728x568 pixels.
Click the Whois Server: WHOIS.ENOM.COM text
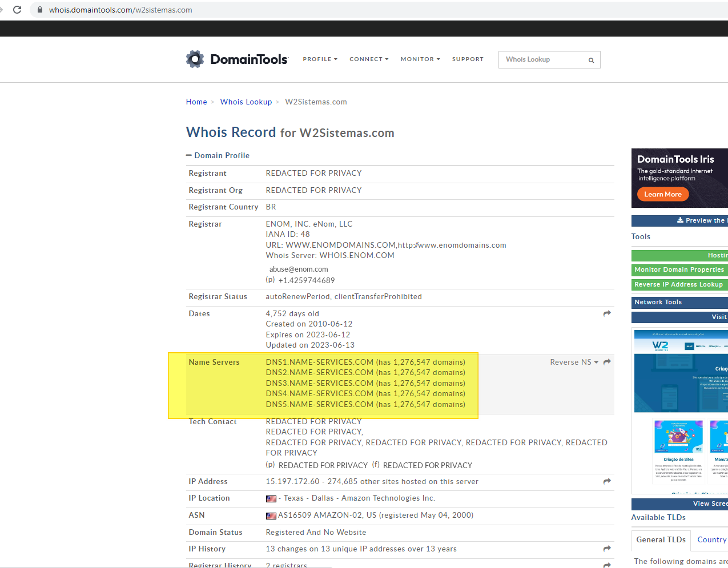click(x=330, y=255)
